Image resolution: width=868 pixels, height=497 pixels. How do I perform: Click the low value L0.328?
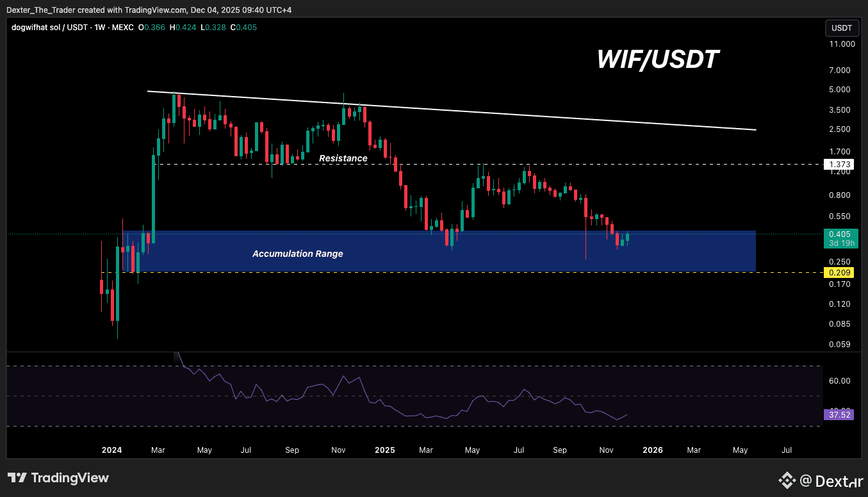click(x=213, y=28)
